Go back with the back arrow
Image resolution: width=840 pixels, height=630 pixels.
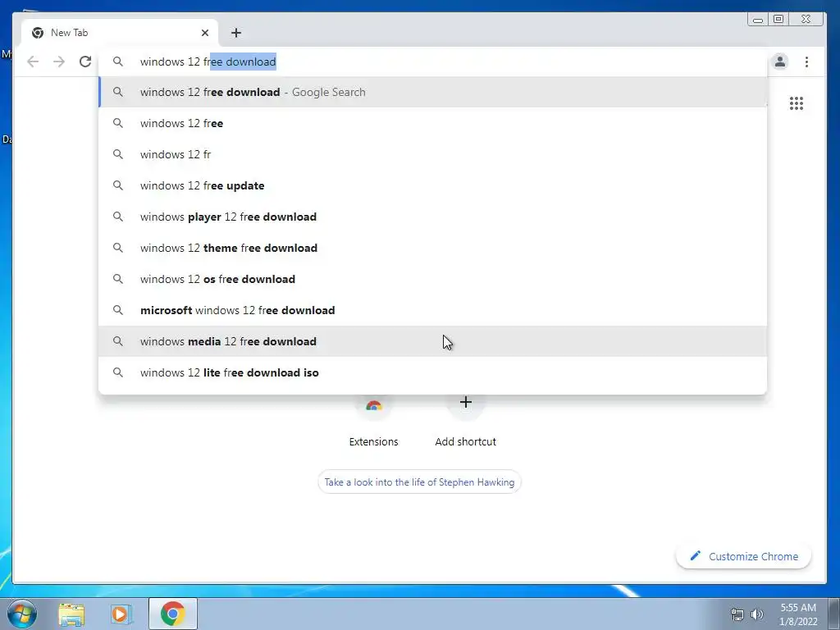pos(33,62)
